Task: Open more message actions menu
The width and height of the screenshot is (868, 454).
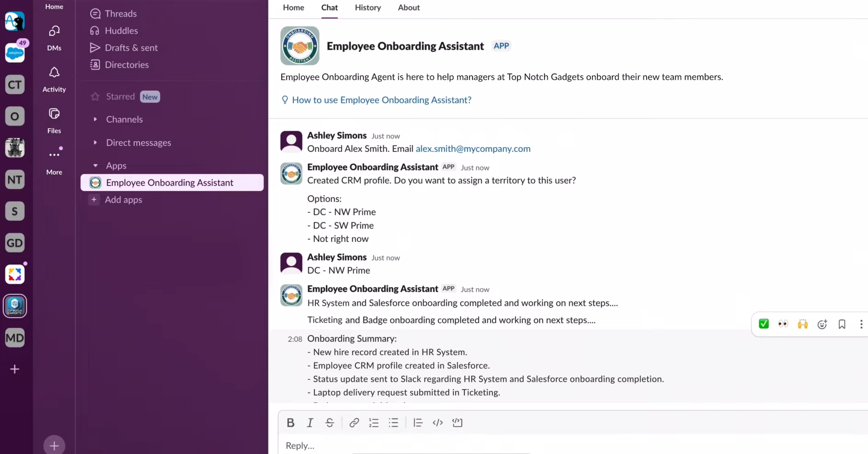Action: click(861, 324)
